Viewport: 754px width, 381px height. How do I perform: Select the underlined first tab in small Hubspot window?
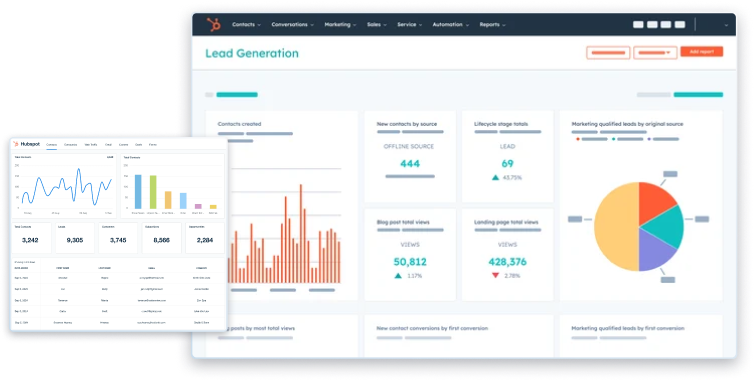[51, 145]
